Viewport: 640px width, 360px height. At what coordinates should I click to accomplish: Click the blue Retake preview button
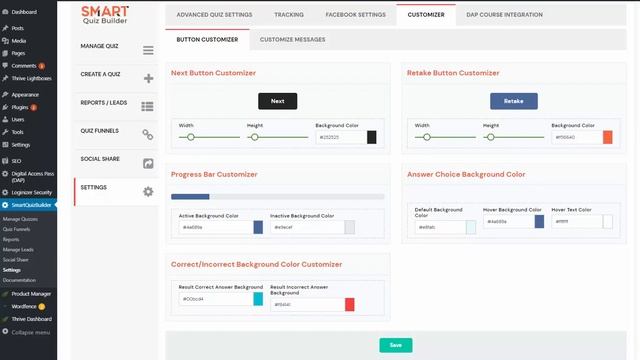pos(514,101)
